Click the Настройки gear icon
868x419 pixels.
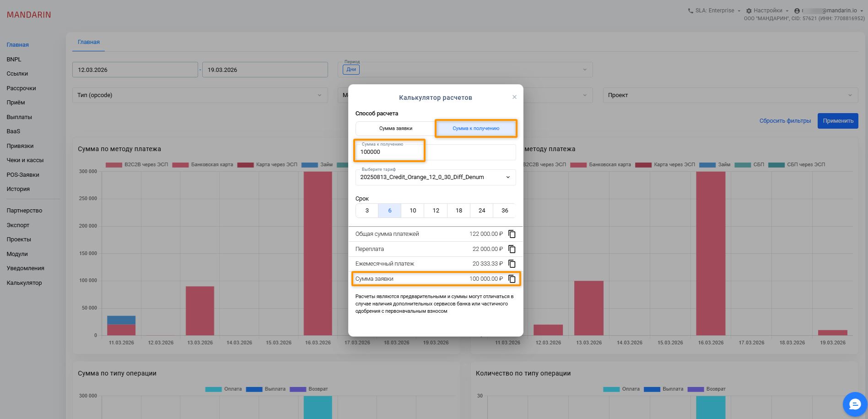pos(749,11)
